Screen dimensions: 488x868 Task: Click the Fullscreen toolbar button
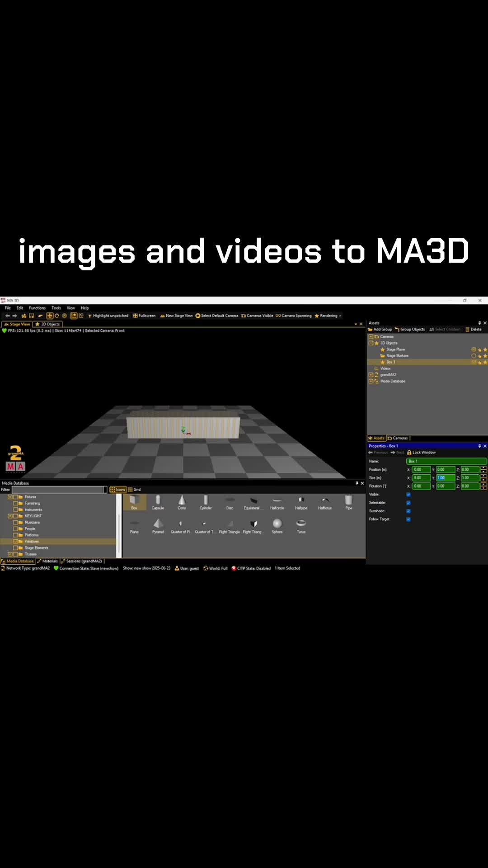(x=144, y=316)
